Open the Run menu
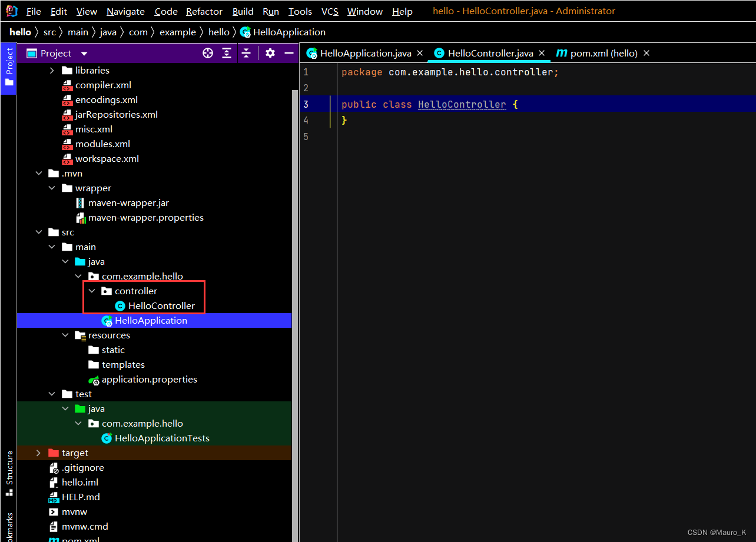Viewport: 756px width, 542px height. pyautogui.click(x=271, y=11)
